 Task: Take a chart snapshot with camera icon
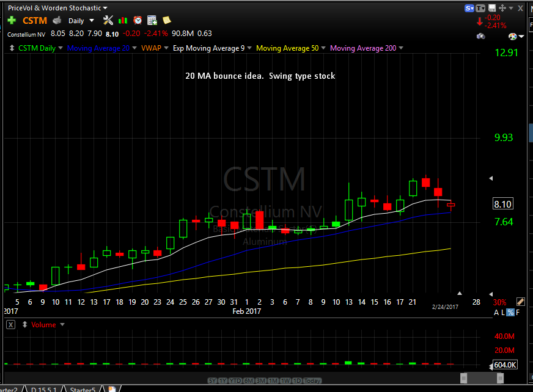click(480, 36)
